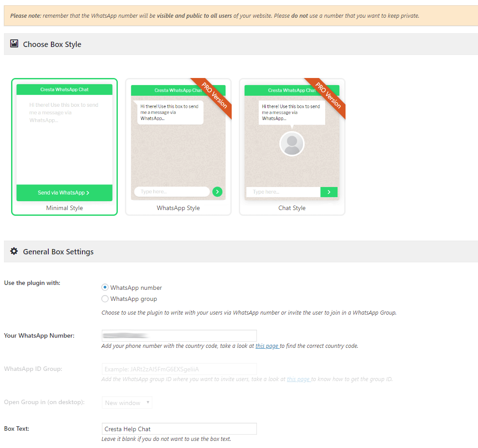Click the 'Open Group in (on desktop):' label
478x448 pixels.
click(x=44, y=402)
